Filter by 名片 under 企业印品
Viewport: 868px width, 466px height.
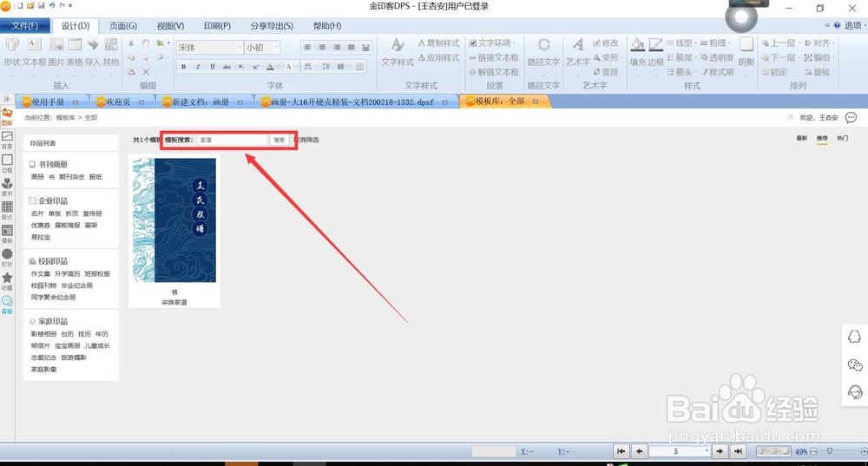(x=37, y=213)
